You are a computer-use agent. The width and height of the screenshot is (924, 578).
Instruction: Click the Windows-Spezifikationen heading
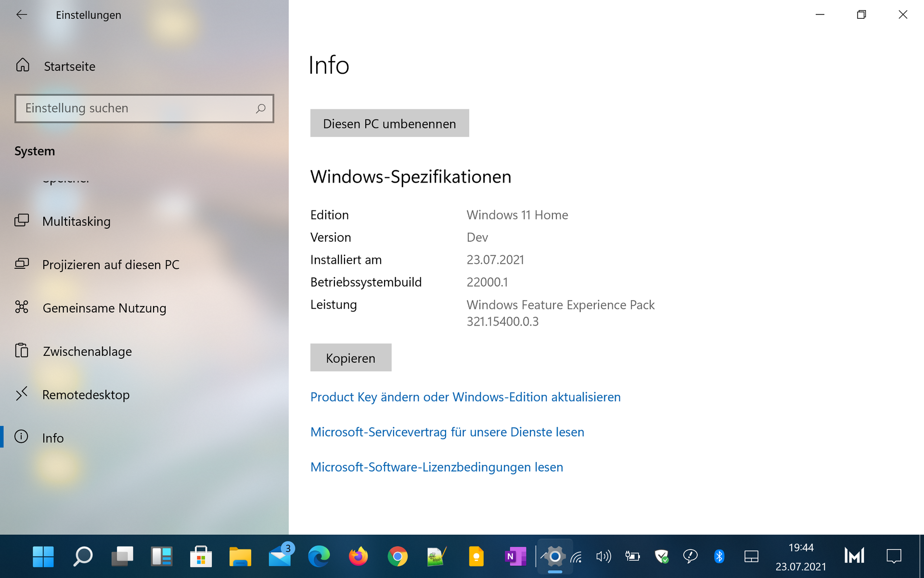pos(411,177)
